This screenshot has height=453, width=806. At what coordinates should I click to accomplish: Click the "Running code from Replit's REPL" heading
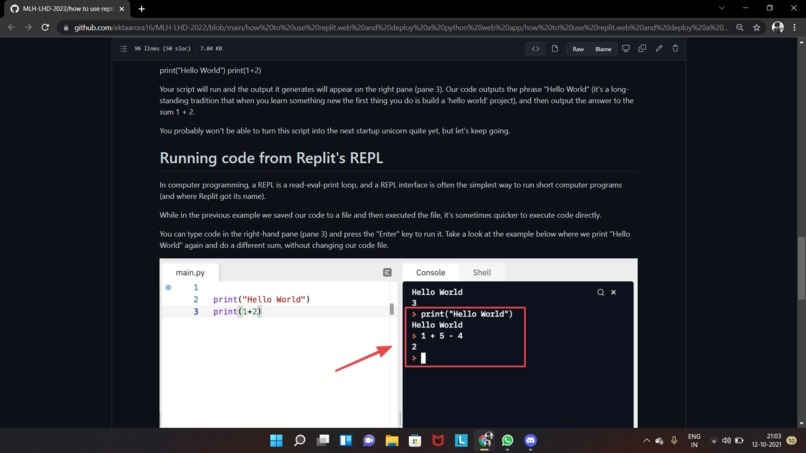tap(271, 158)
